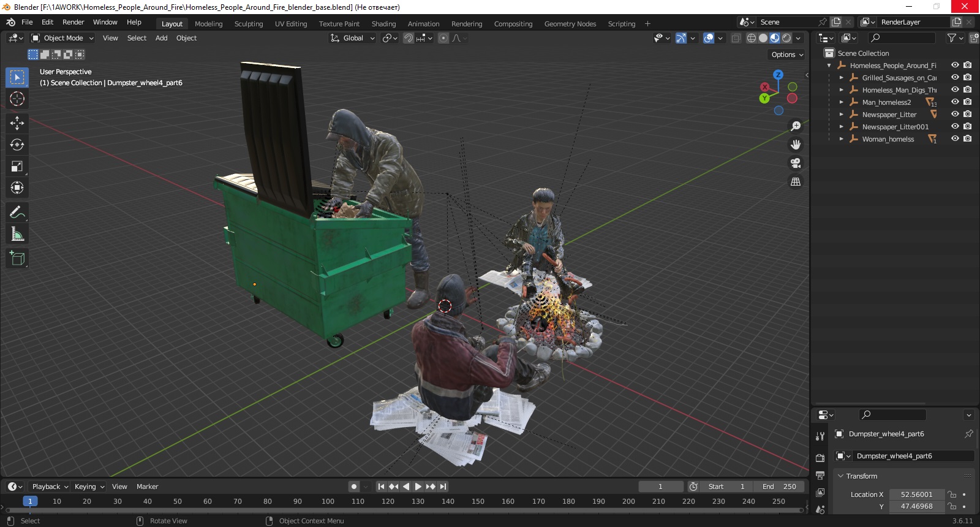The height and width of the screenshot is (527, 980).
Task: Jump to timeline start frame
Action: pyautogui.click(x=381, y=487)
